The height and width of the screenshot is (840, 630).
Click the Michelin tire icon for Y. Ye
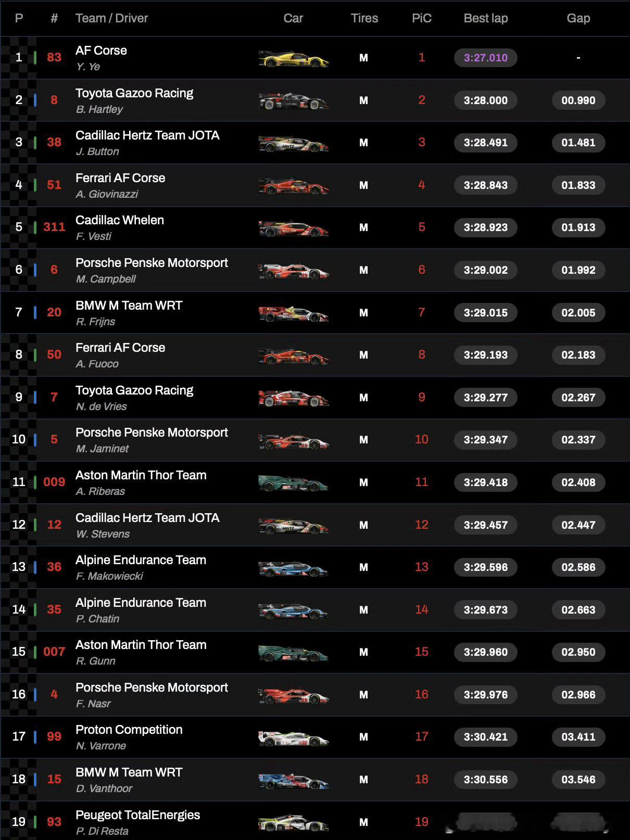[363, 58]
